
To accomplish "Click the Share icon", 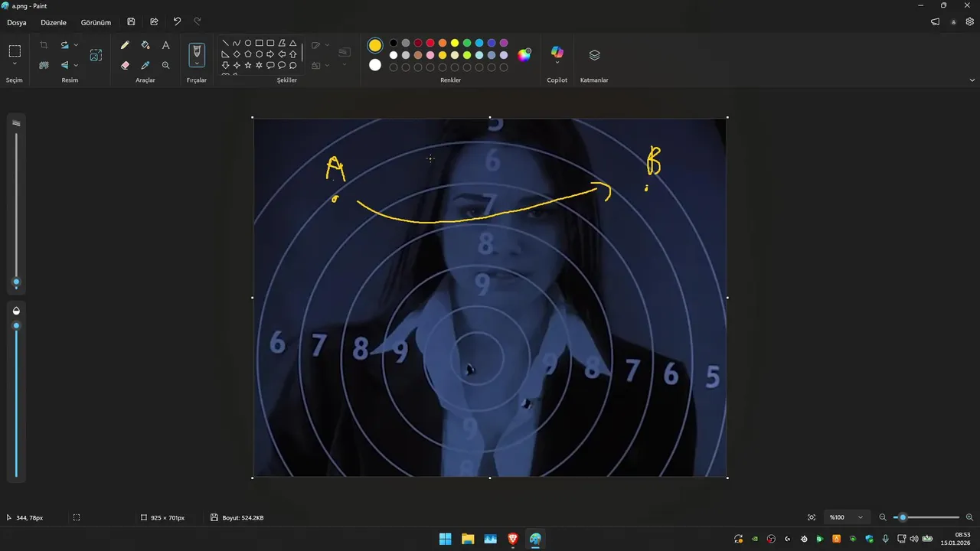I will (x=154, y=22).
